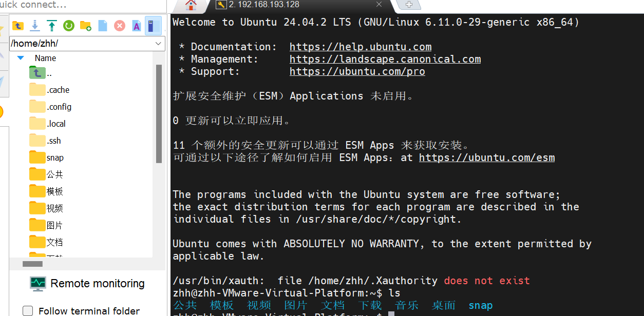Click the file list vertical scrollbar
644x316 pixels.
coord(159,113)
